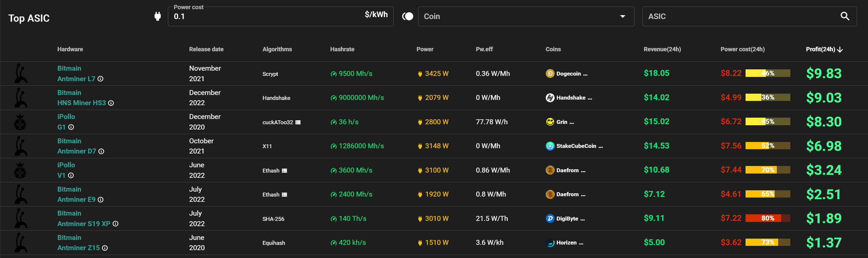Select the SHA-256 algorithm cell
This screenshot has width=868, height=258.
click(x=273, y=219)
